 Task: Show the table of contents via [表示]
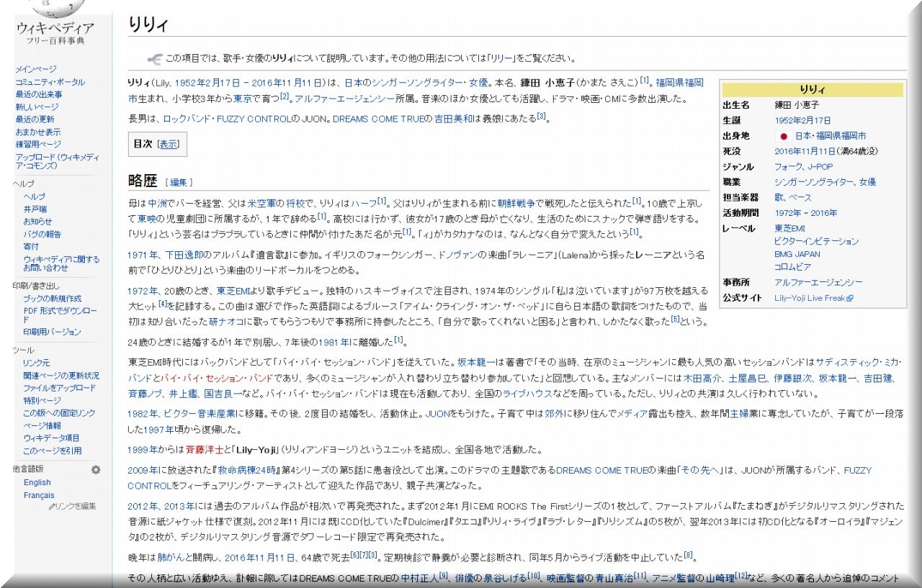[169, 144]
